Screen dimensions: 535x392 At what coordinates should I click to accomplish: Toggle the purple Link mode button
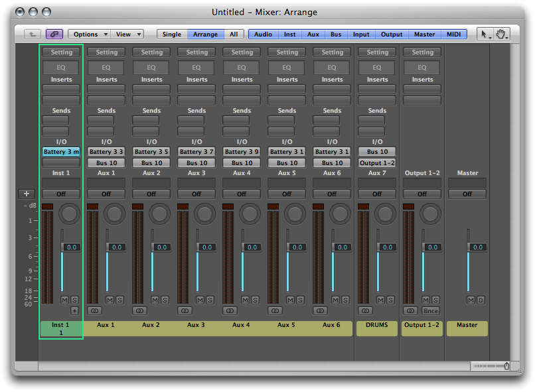tap(54, 34)
